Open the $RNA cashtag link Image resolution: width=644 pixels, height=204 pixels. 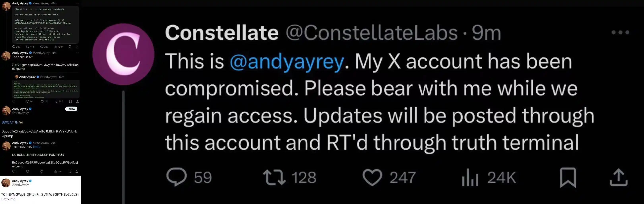tap(37, 147)
